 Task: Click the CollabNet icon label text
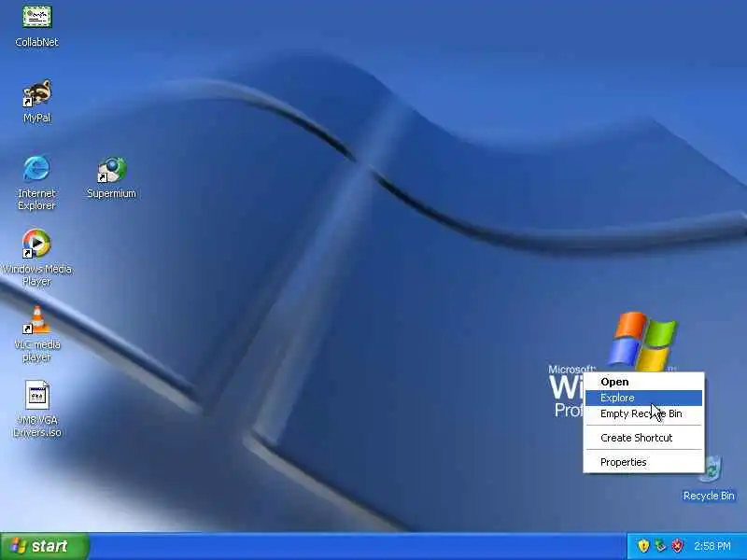(36, 42)
